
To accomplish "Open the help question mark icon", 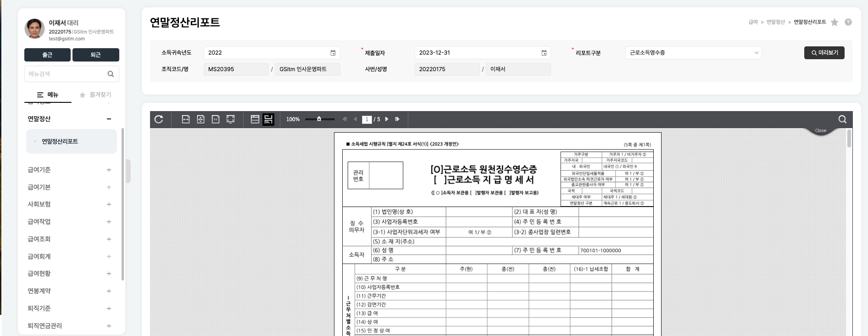I will 848,22.
